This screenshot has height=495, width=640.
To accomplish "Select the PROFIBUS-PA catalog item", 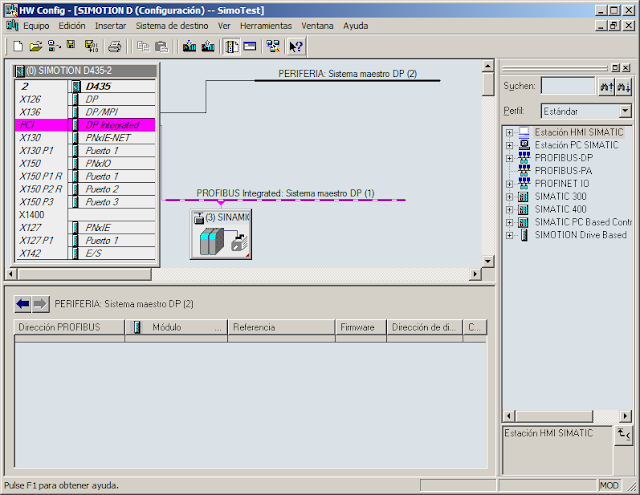I will coord(563,171).
